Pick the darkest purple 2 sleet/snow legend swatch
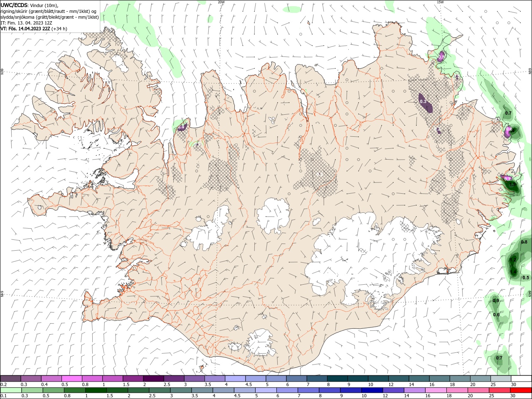The height and width of the screenshot is (399, 532). [154, 379]
